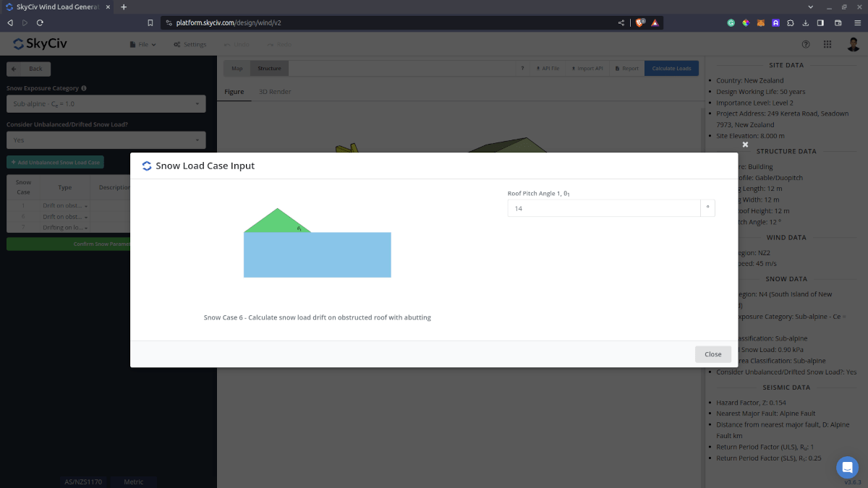The width and height of the screenshot is (868, 488).
Task: Click the browser back arrow
Action: point(11,22)
